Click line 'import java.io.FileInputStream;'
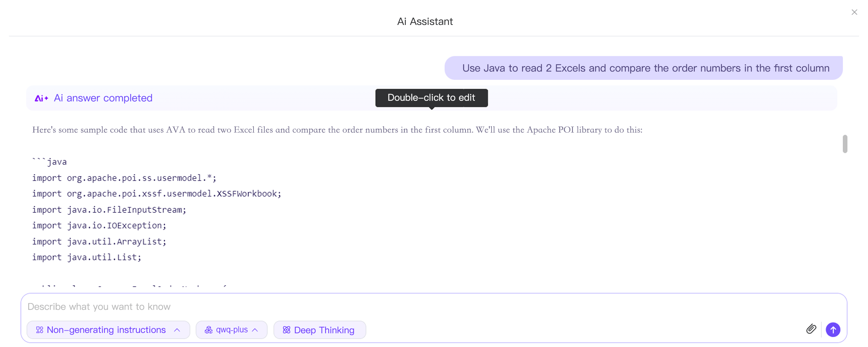This screenshot has width=868, height=347. [x=109, y=210]
